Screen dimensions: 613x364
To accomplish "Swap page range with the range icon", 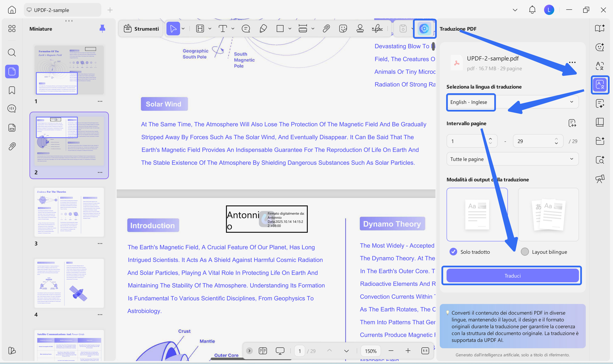I will tap(572, 123).
